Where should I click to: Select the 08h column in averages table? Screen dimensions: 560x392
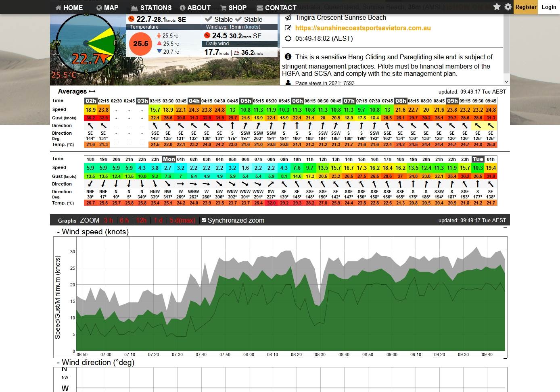[400, 101]
